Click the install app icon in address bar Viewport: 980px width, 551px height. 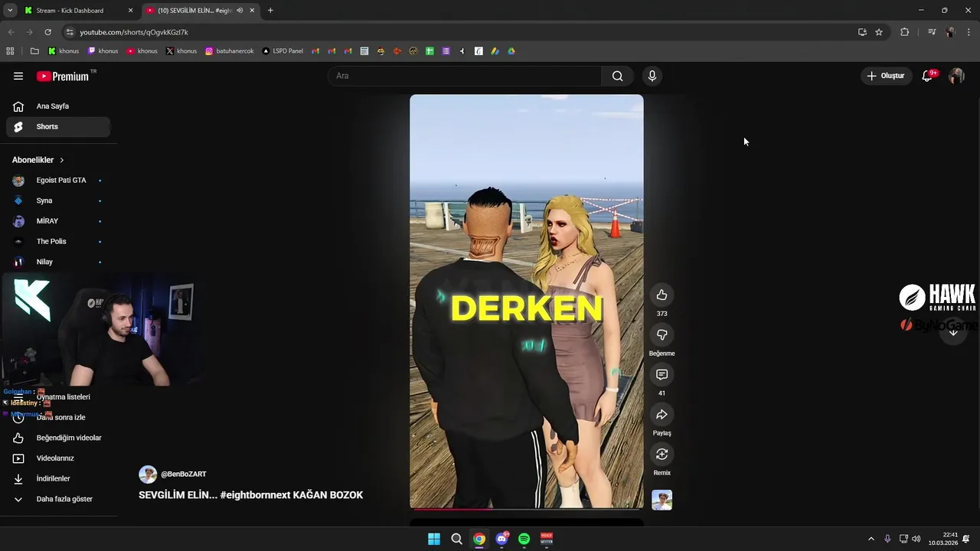click(x=862, y=32)
